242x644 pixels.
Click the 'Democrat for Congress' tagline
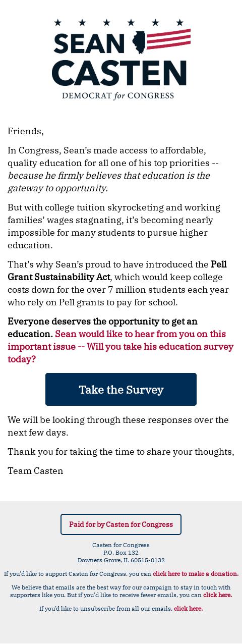pos(118,95)
